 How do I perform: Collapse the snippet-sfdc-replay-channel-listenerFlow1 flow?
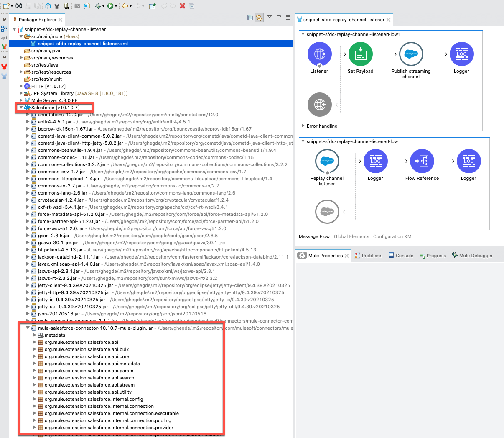(x=303, y=34)
